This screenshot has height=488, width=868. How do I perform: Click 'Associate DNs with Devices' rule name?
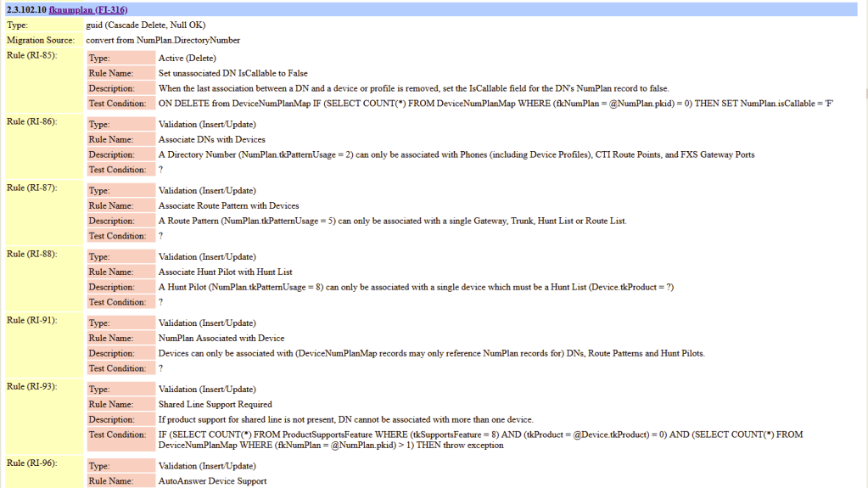pos(212,140)
